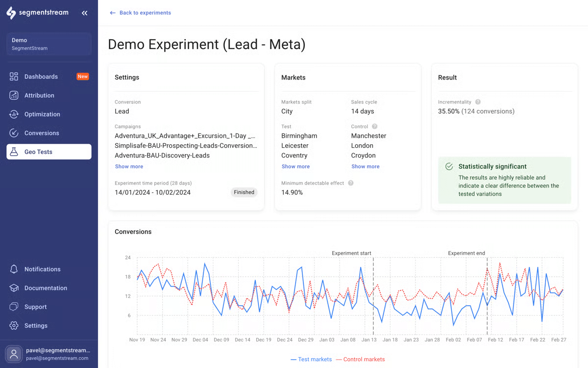Click the Geo Tests flask icon
588x368 pixels.
(x=14, y=152)
